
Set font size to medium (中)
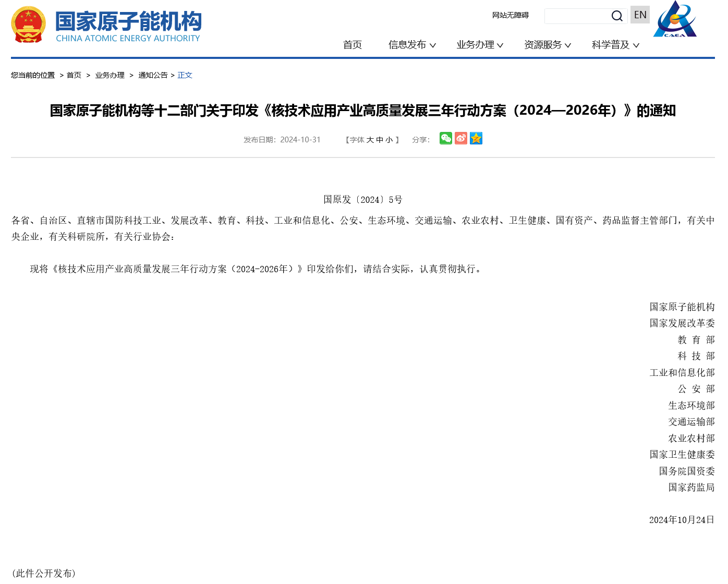click(380, 140)
